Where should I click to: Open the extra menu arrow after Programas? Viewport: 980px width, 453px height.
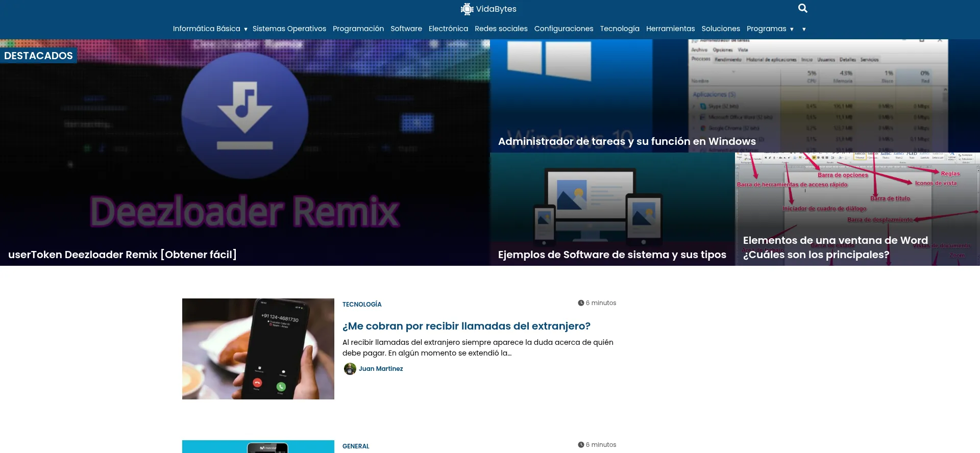804,29
